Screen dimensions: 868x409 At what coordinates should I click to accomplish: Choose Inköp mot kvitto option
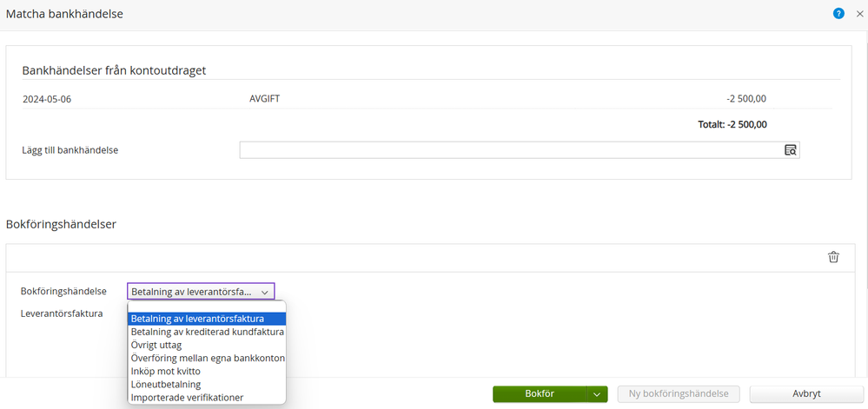point(207,371)
